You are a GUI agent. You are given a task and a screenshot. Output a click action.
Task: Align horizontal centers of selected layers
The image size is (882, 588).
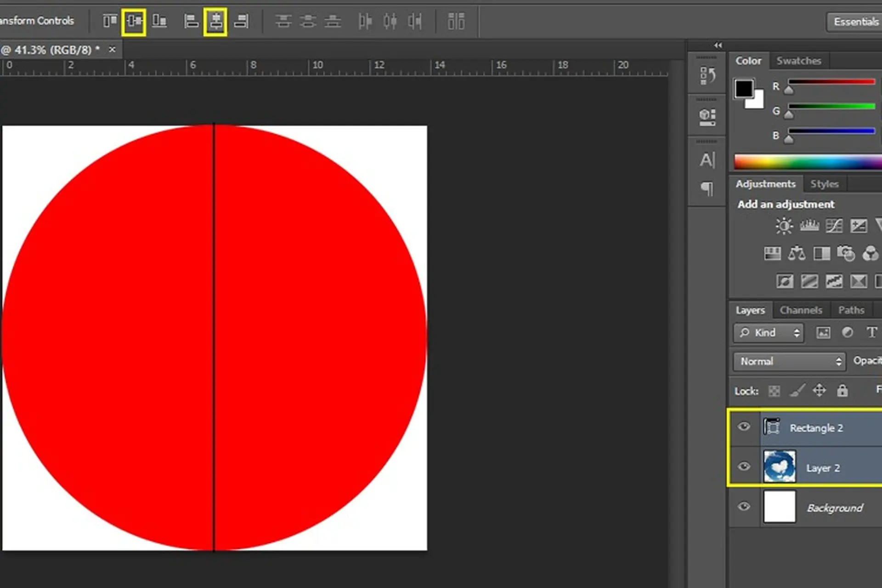215,21
